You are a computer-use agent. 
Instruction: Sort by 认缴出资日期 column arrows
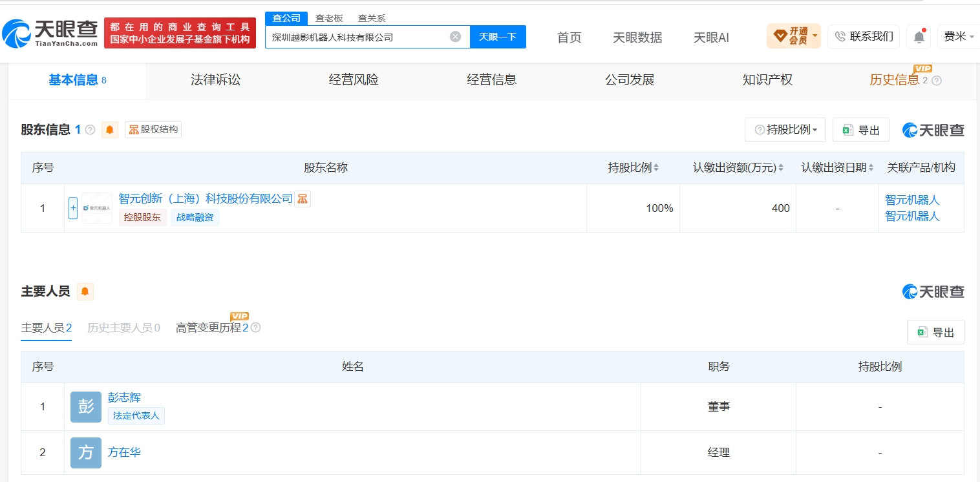872,168
